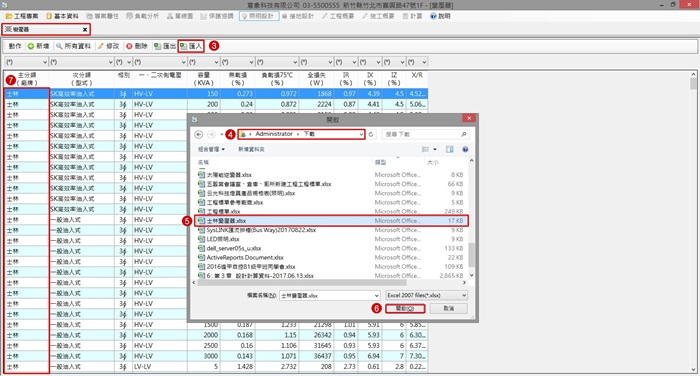Select the file 士林變壓器.xlsx

(x=331, y=221)
